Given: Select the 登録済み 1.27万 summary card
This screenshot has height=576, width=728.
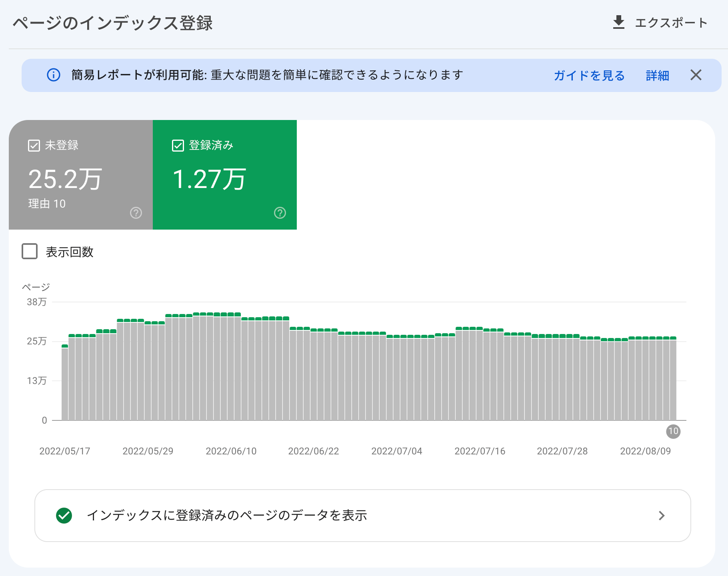Looking at the screenshot, I should coord(225,175).
